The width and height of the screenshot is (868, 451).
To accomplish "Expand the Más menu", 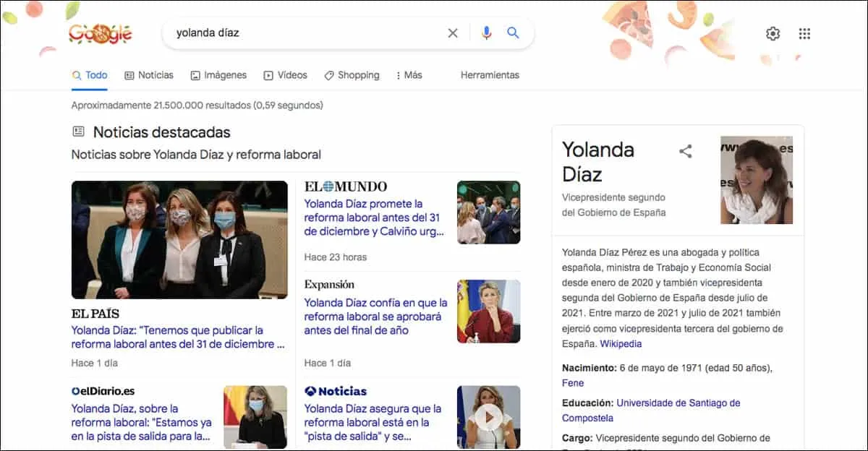I will pyautogui.click(x=409, y=75).
